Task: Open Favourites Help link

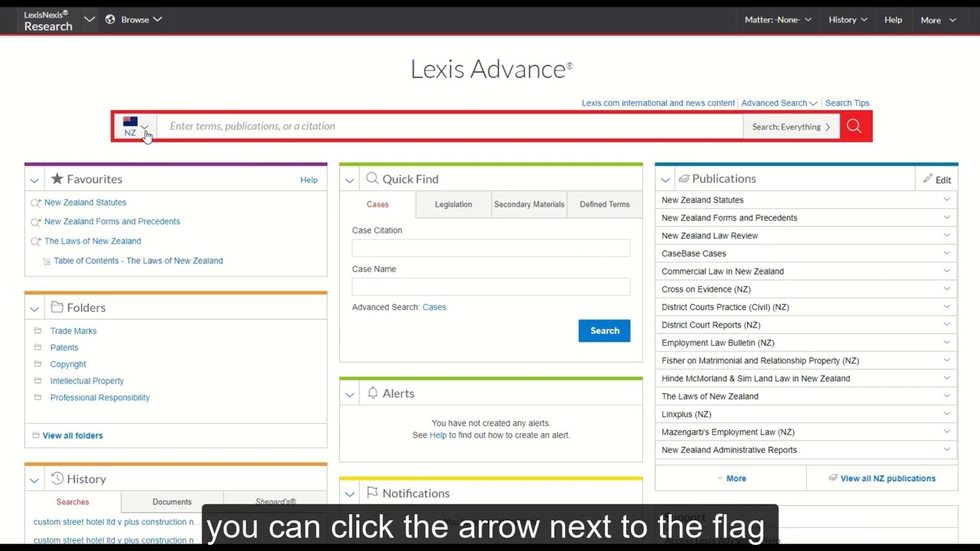Action: click(x=309, y=180)
